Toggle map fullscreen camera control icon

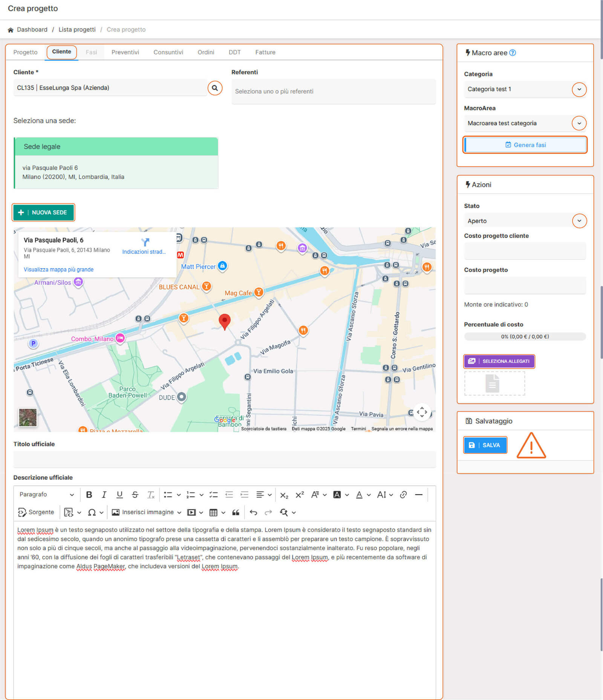[x=422, y=412]
